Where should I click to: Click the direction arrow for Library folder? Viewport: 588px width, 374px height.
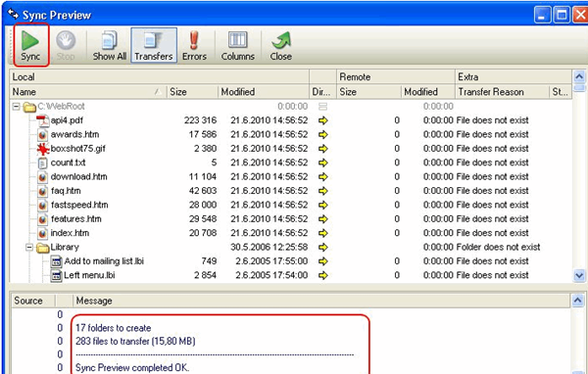click(x=322, y=248)
